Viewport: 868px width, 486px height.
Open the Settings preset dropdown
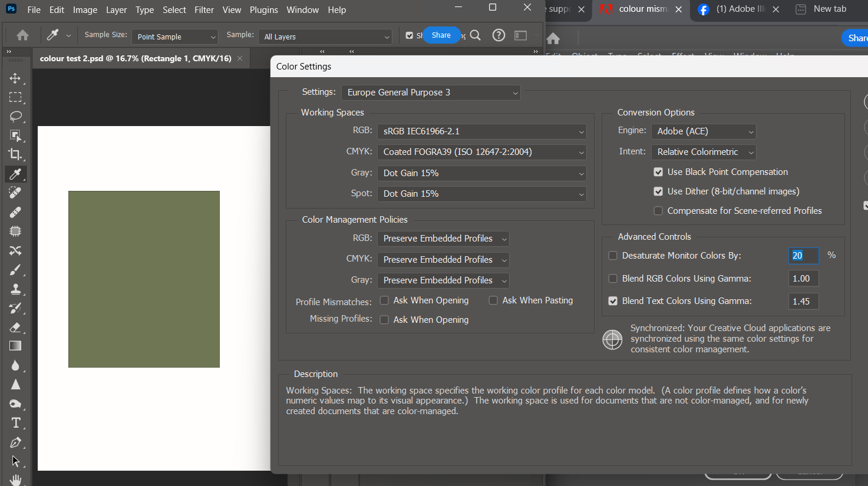(x=431, y=92)
